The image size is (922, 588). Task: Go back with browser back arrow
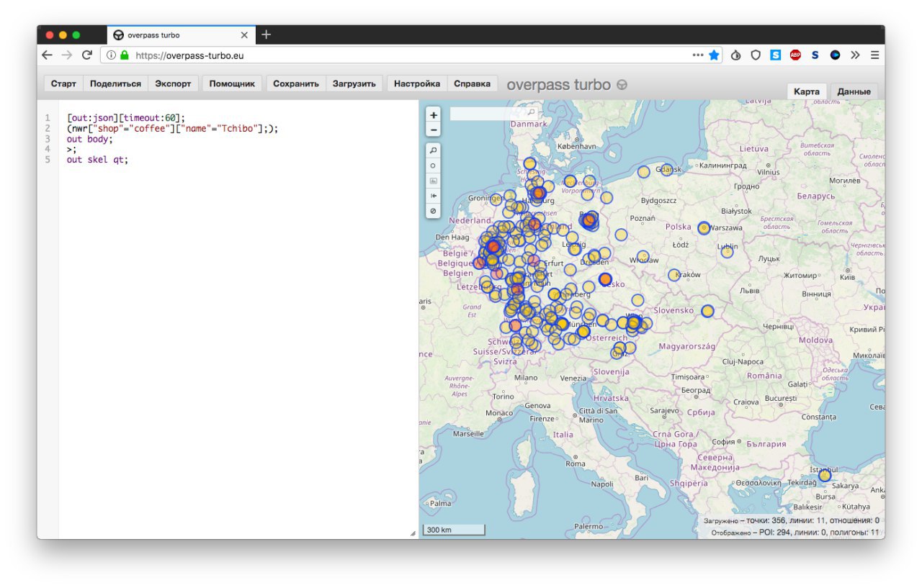[48, 55]
